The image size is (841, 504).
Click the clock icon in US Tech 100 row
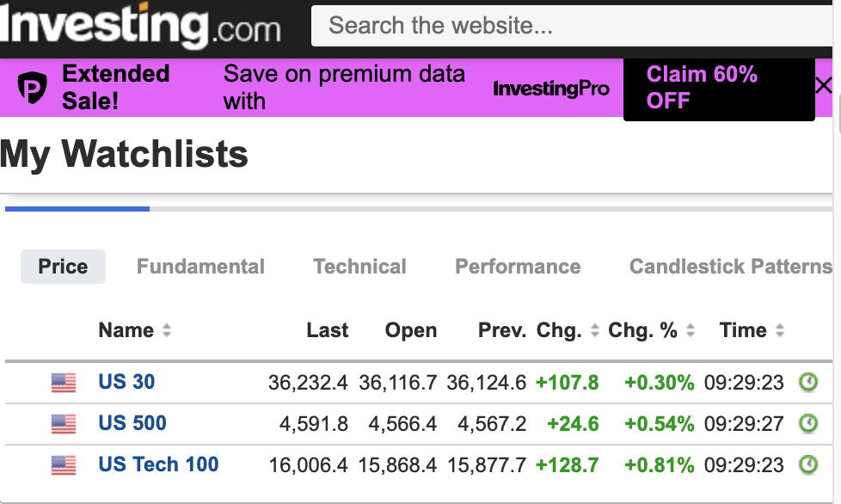point(808,465)
